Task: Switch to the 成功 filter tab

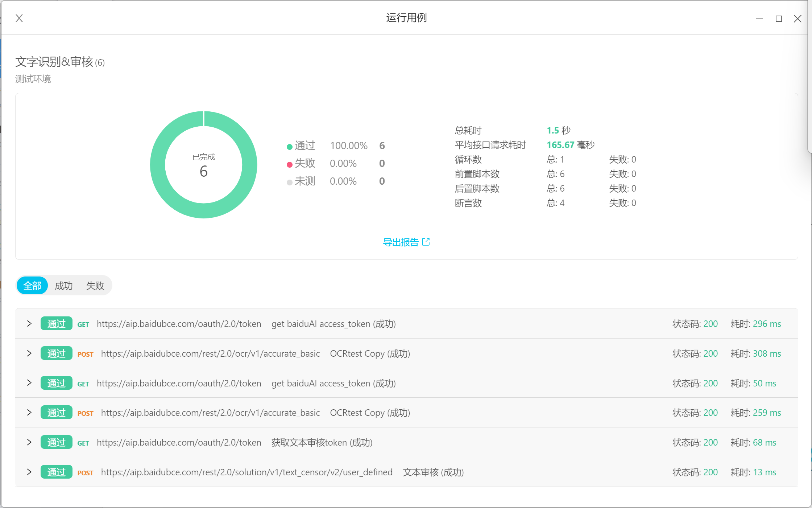Action: (63, 286)
